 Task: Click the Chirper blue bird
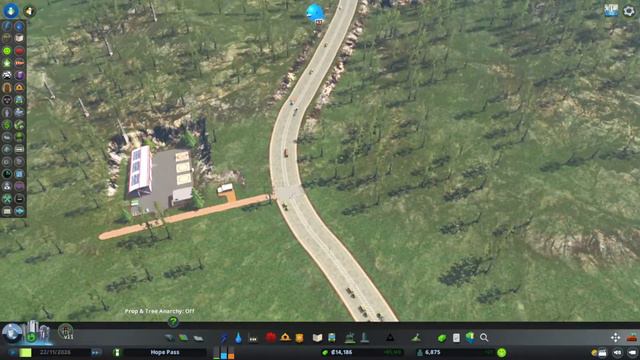coord(315,12)
